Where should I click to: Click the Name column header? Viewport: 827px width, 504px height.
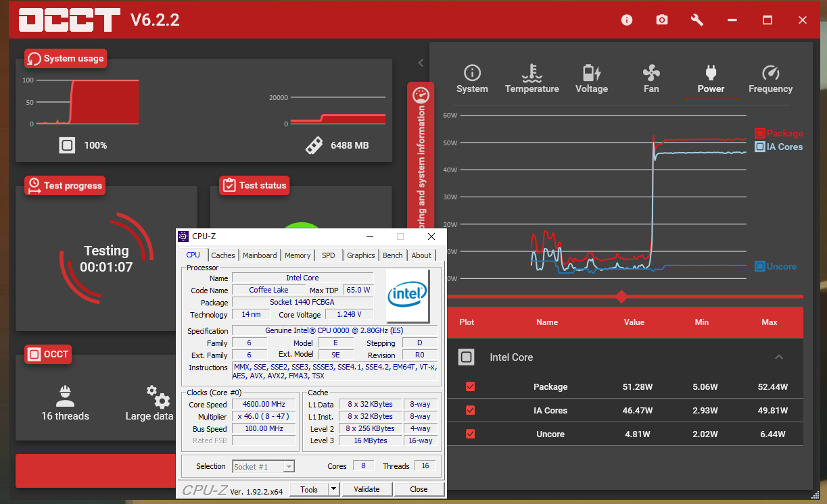click(547, 322)
